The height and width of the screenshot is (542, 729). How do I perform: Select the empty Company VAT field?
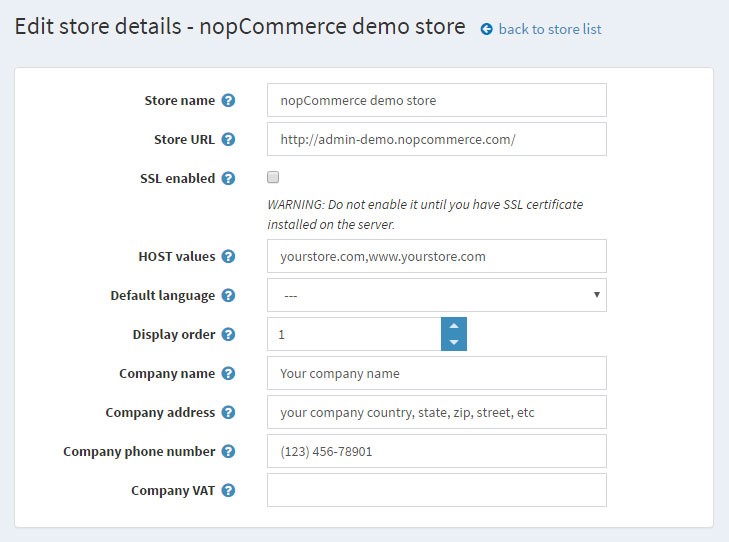pyautogui.click(x=437, y=490)
